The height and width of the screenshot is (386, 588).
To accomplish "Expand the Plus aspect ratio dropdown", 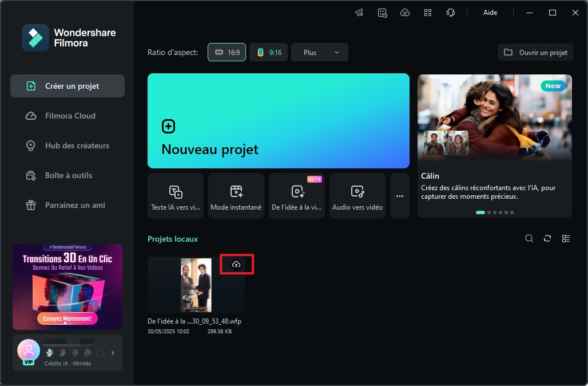I will point(320,52).
